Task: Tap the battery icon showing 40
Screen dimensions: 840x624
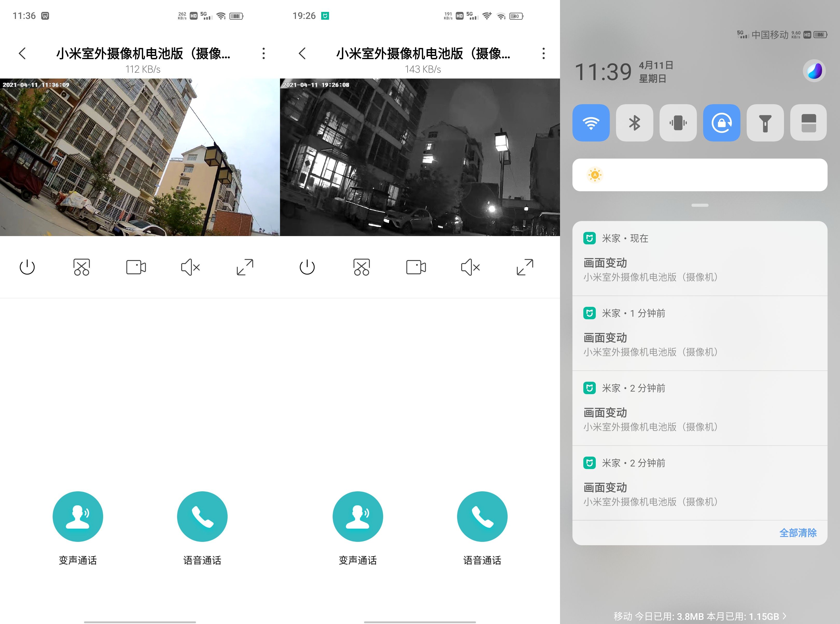Action: click(x=516, y=16)
